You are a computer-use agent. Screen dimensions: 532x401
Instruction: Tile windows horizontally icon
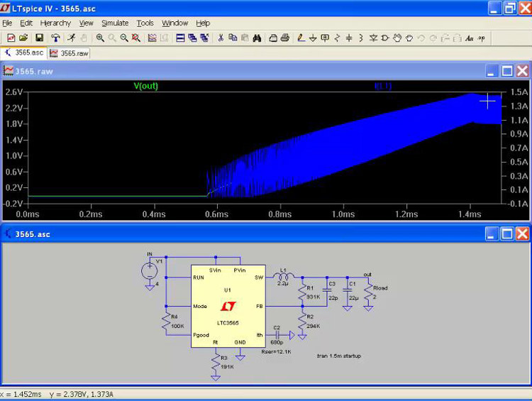click(180, 38)
